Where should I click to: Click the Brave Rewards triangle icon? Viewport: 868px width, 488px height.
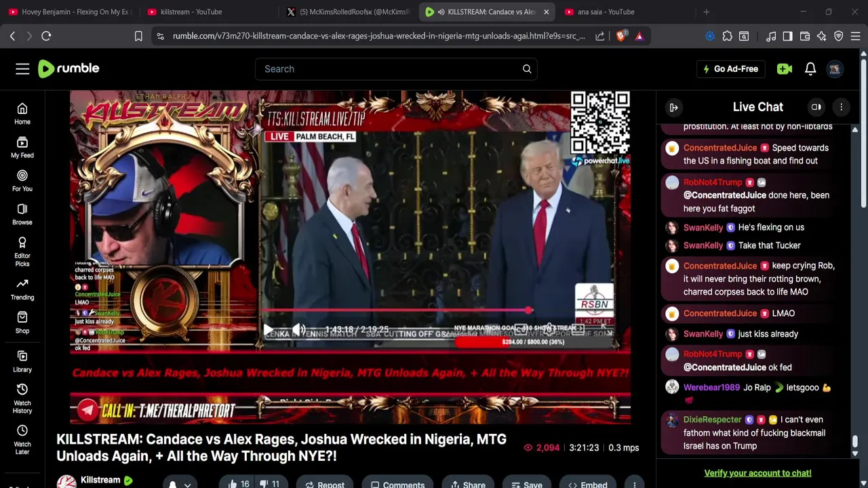[x=639, y=36]
